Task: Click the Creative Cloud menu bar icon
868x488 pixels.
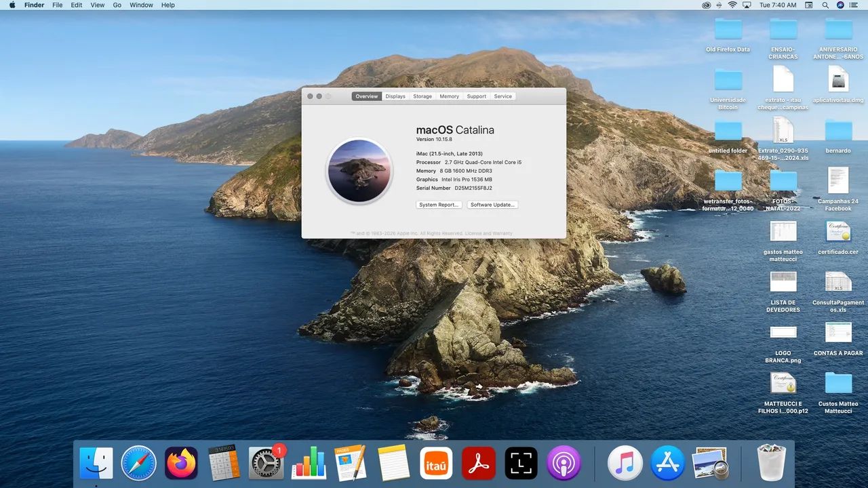Action: (706, 5)
